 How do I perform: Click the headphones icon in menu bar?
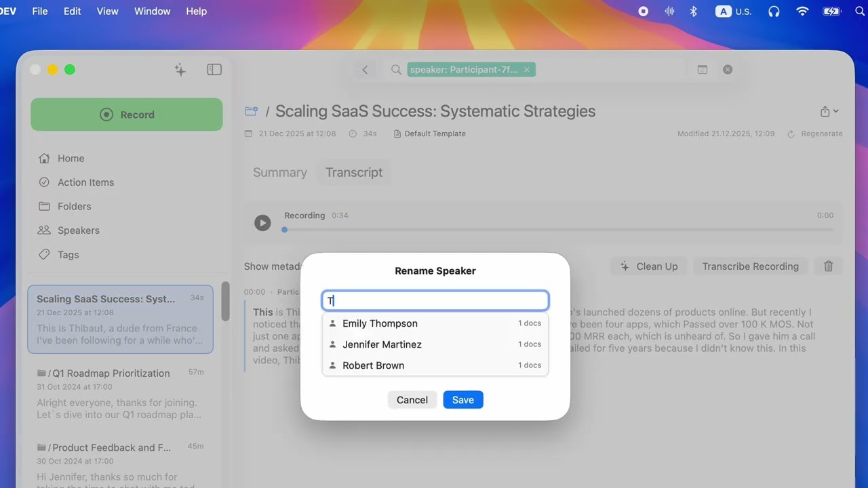click(774, 11)
